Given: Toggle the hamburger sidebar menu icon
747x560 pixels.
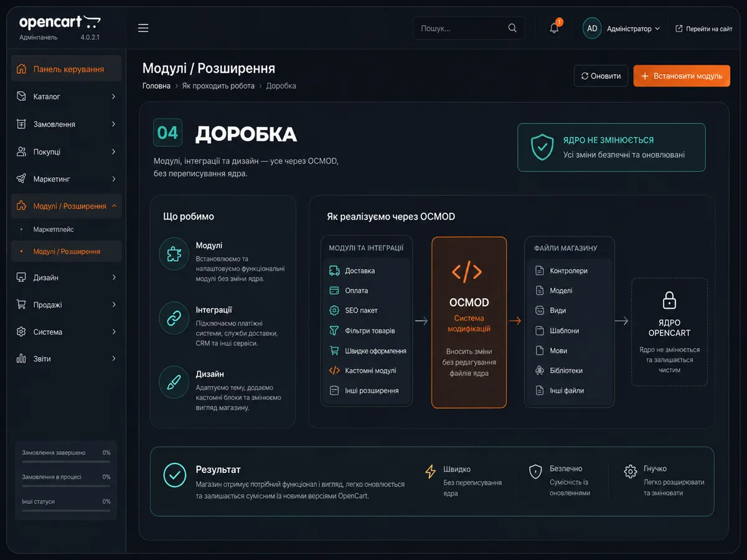Looking at the screenshot, I should click(143, 28).
